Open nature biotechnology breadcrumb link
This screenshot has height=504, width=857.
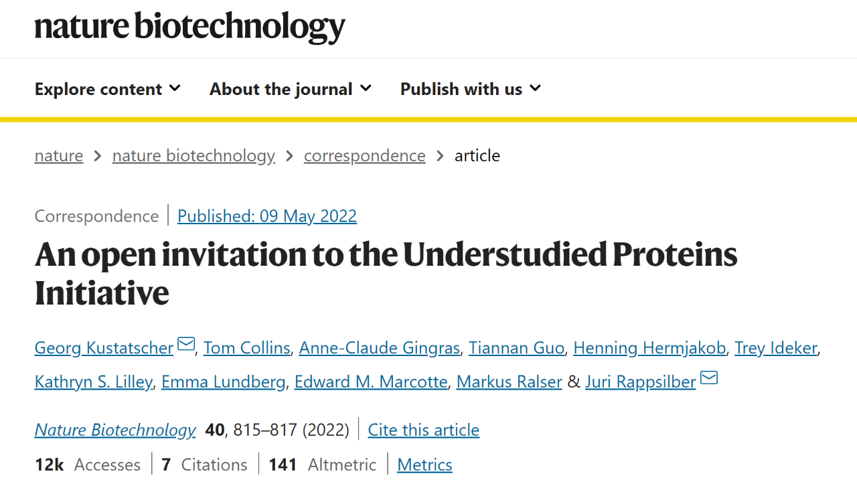point(193,155)
